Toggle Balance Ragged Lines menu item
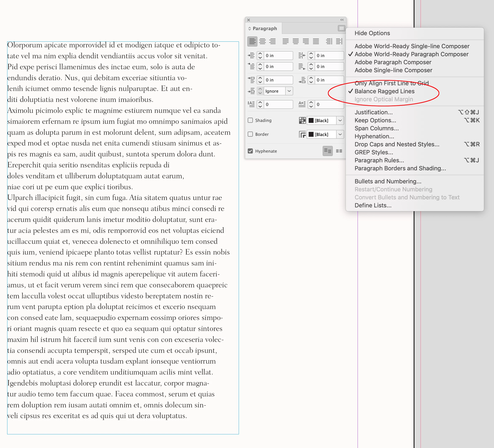This screenshot has width=494, height=448. click(x=385, y=91)
